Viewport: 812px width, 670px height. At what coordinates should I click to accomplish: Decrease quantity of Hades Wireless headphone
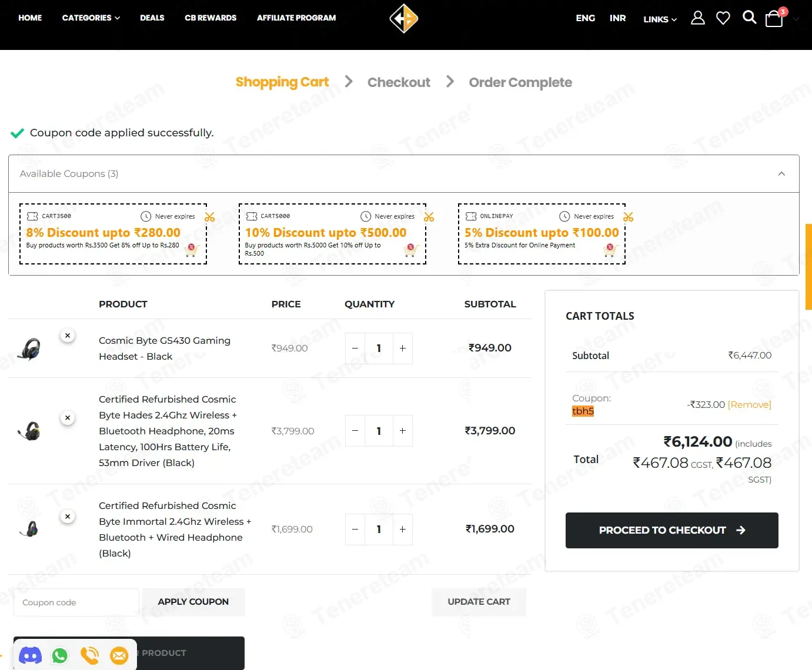[x=355, y=431]
